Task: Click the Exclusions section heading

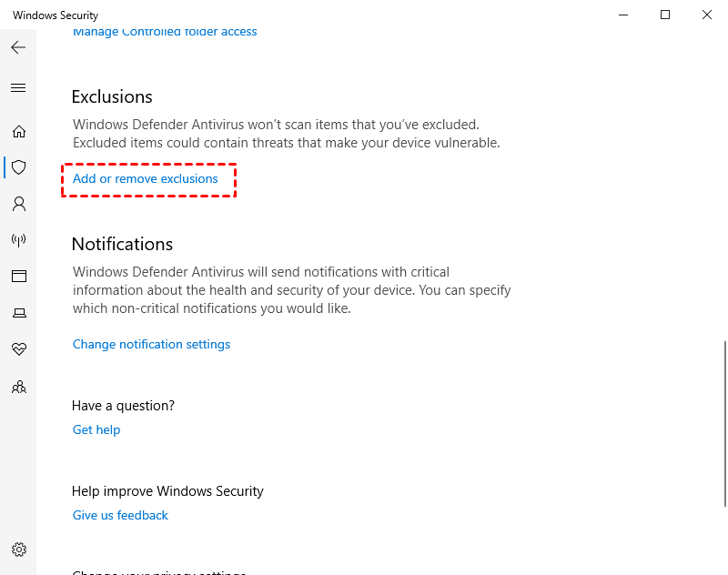Action: point(111,96)
